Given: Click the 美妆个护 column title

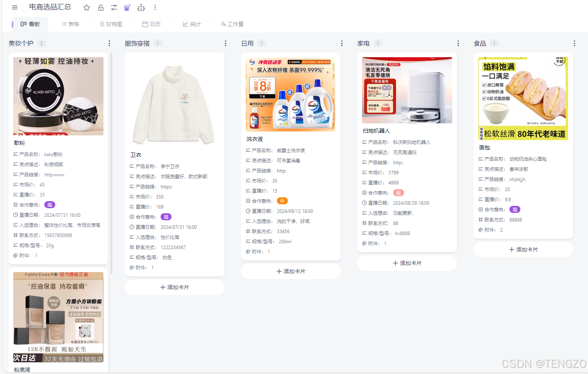Looking at the screenshot, I should pos(21,43).
